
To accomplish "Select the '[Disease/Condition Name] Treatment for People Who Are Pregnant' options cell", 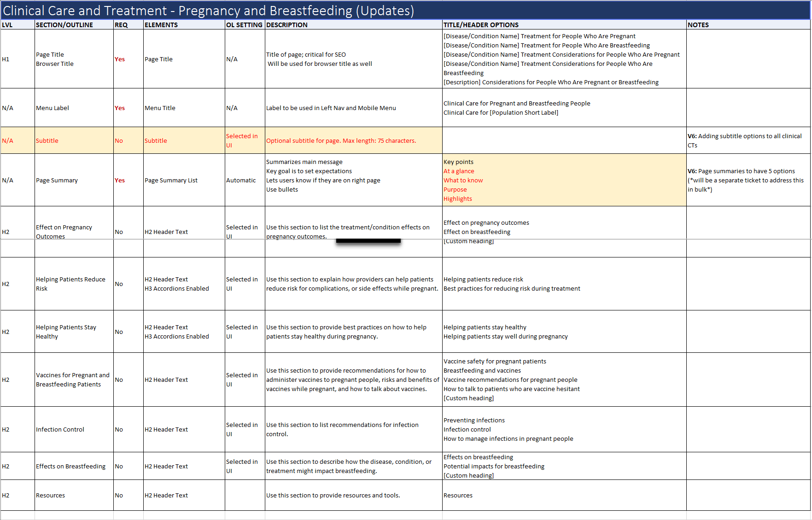I will (564, 59).
